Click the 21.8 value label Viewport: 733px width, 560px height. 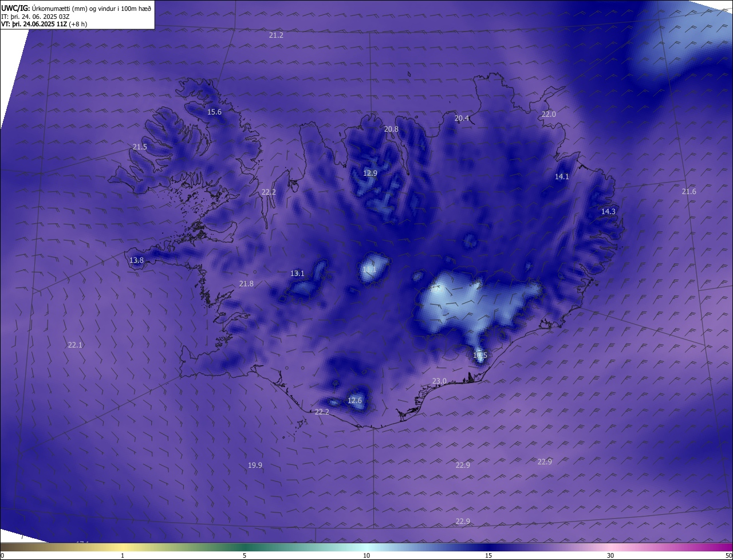click(246, 283)
